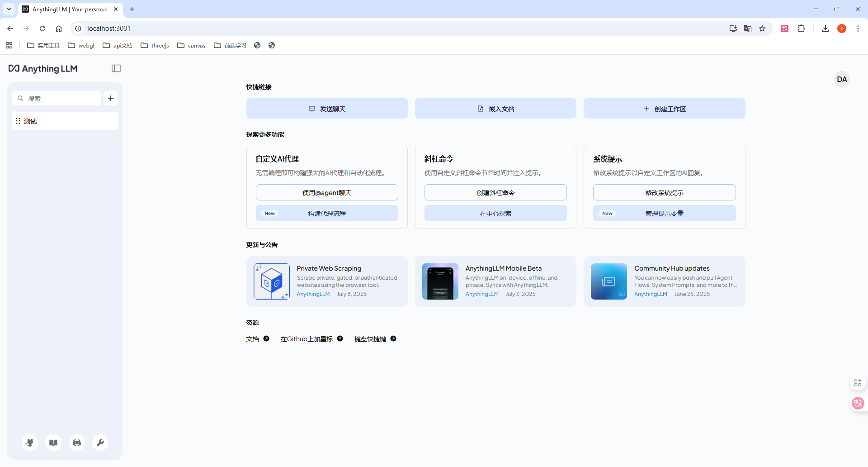Bookmark this page with the star icon
Screen dimensions: 868x467
coord(762,29)
